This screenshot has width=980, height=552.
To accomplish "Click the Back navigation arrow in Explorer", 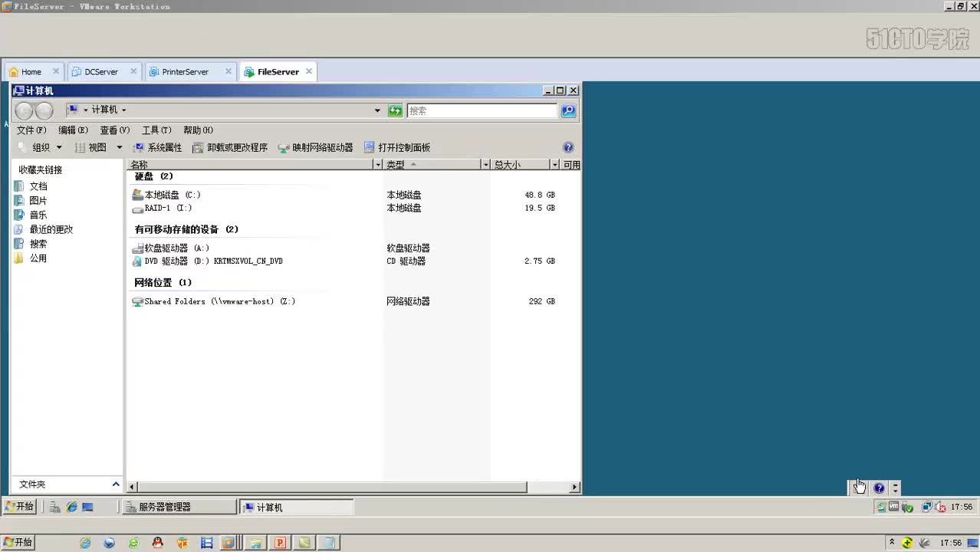I will (x=25, y=110).
